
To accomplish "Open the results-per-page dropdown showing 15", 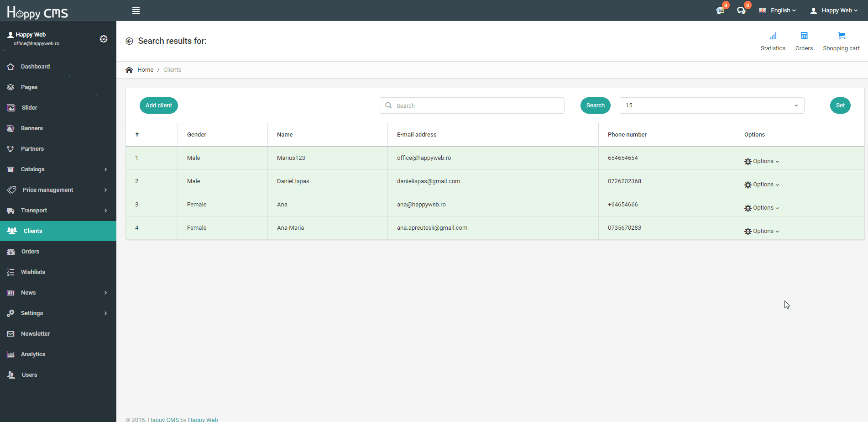I will tap(712, 105).
